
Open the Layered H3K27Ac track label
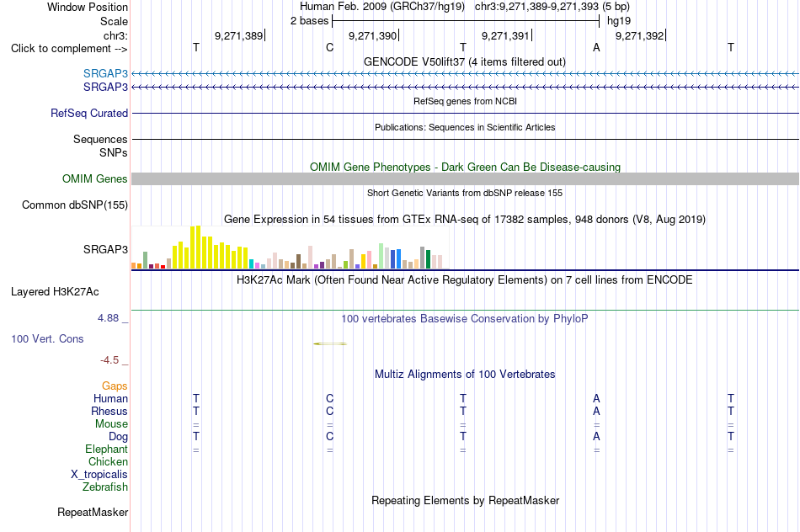(55, 292)
